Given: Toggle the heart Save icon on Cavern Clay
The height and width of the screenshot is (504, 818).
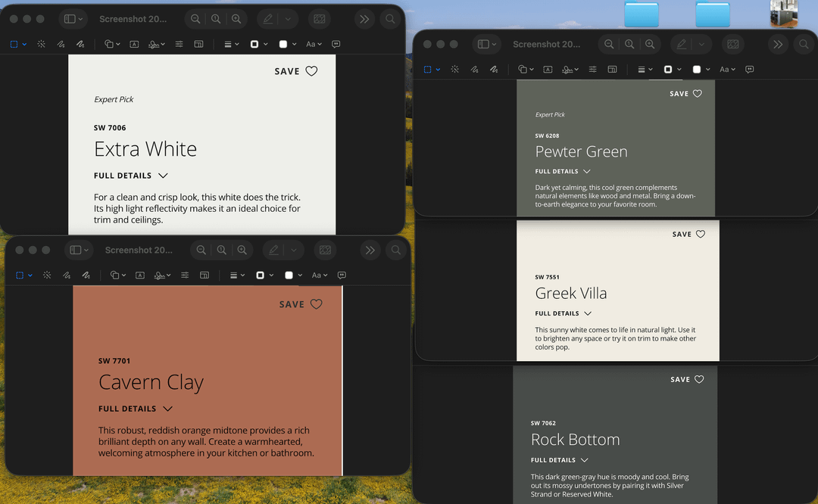Looking at the screenshot, I should coord(317,304).
